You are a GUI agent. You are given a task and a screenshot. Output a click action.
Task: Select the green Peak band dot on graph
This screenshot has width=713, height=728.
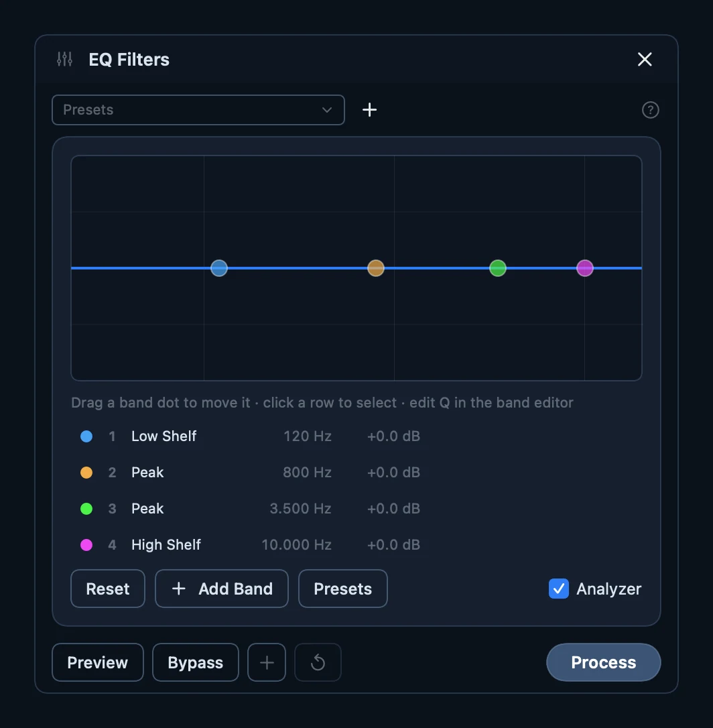coord(498,268)
